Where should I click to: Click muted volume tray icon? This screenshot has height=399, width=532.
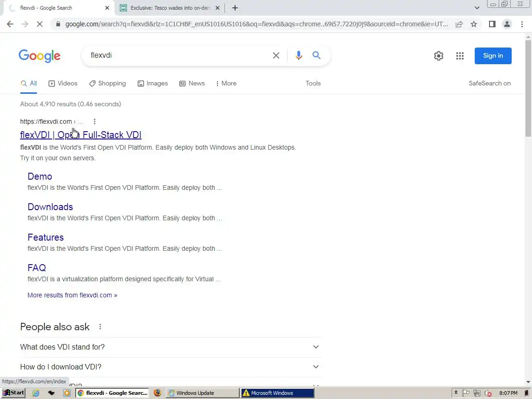(x=488, y=393)
